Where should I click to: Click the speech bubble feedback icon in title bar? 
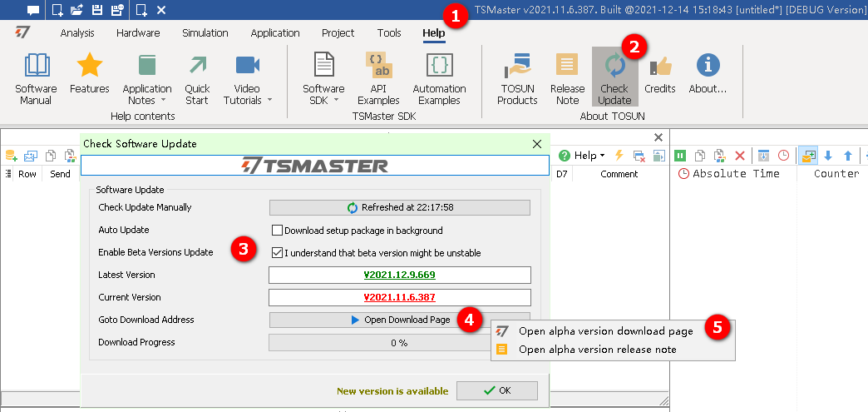tap(33, 10)
